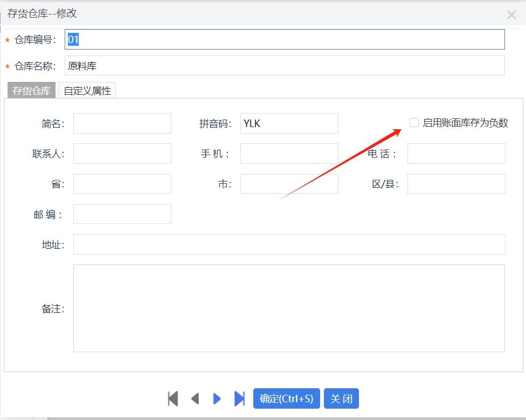The height and width of the screenshot is (420, 526).
Task: Click into the 仓库名称 field
Action: coord(285,66)
